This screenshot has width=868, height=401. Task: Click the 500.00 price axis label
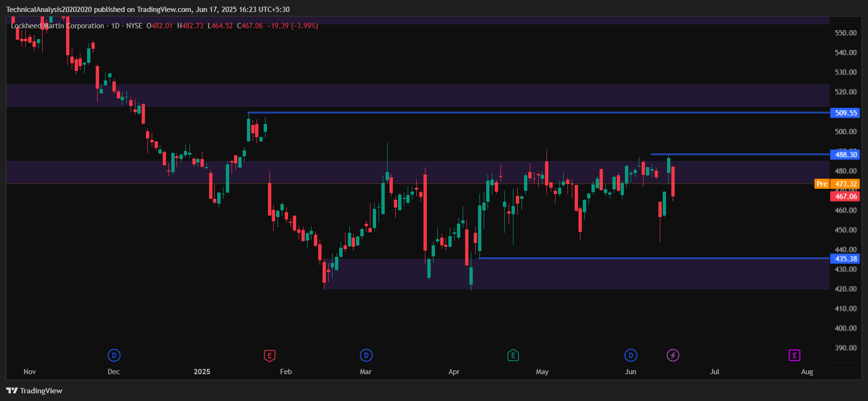(x=846, y=132)
